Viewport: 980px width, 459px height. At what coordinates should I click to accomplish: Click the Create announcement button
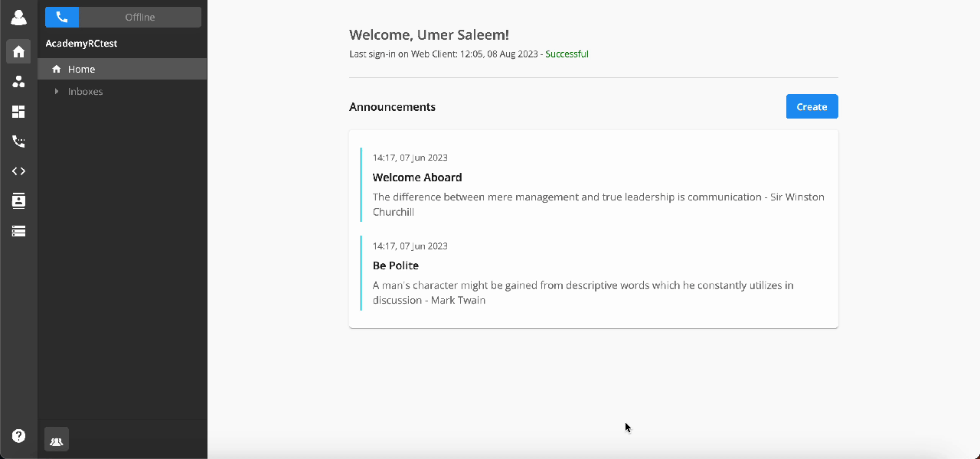[812, 106]
